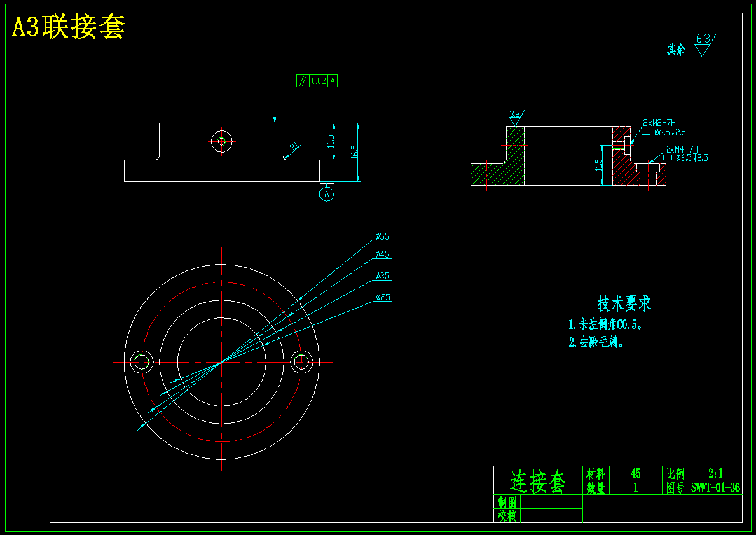This screenshot has height=535, width=756.
Task: Pick the small threaded hole in front view
Action: click(x=222, y=142)
